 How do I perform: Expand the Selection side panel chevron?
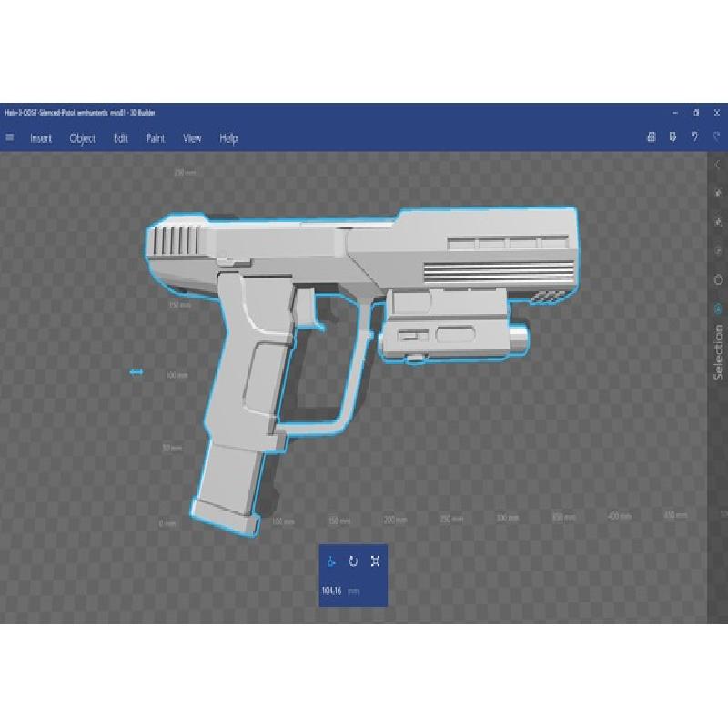[718, 165]
